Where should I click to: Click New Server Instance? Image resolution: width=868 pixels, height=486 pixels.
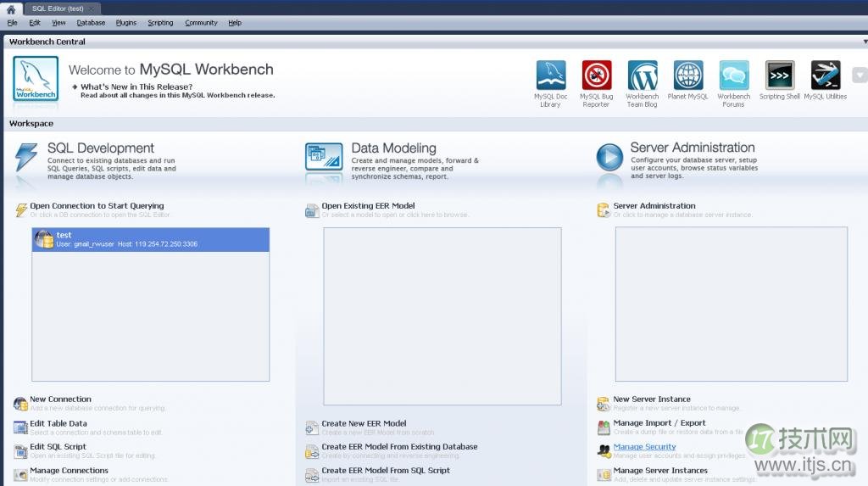[651, 399]
